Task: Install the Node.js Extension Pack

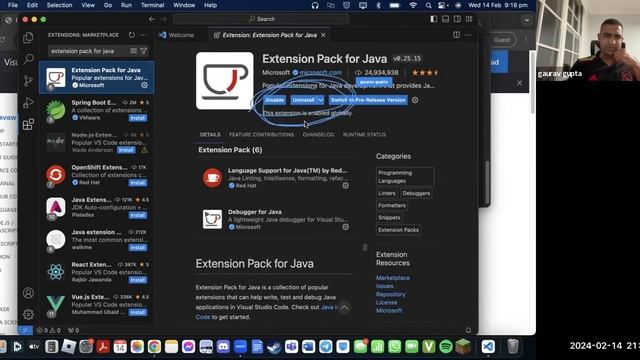Action: coord(126,150)
